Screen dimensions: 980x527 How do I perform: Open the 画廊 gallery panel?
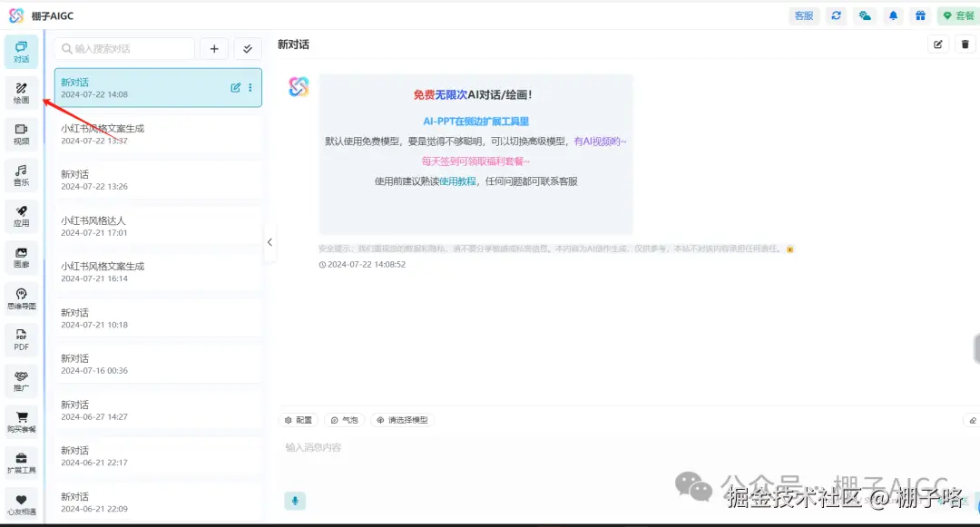pos(21,257)
